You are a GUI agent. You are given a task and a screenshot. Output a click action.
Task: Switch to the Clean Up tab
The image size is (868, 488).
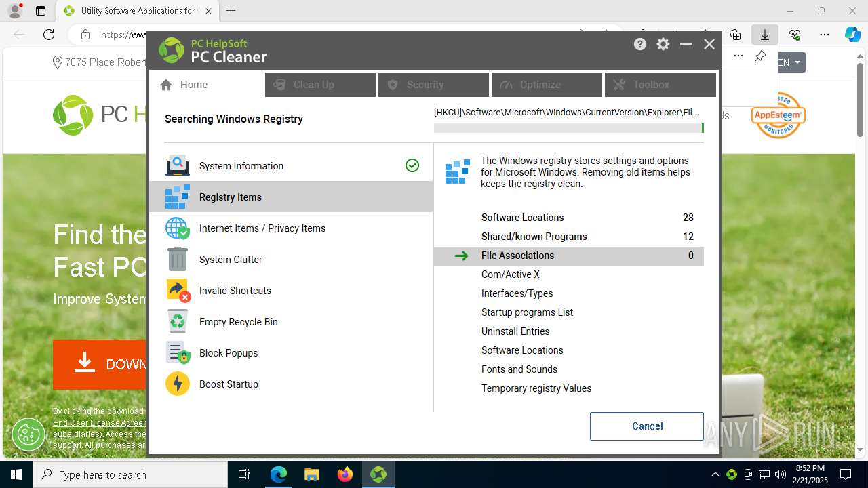click(x=320, y=85)
